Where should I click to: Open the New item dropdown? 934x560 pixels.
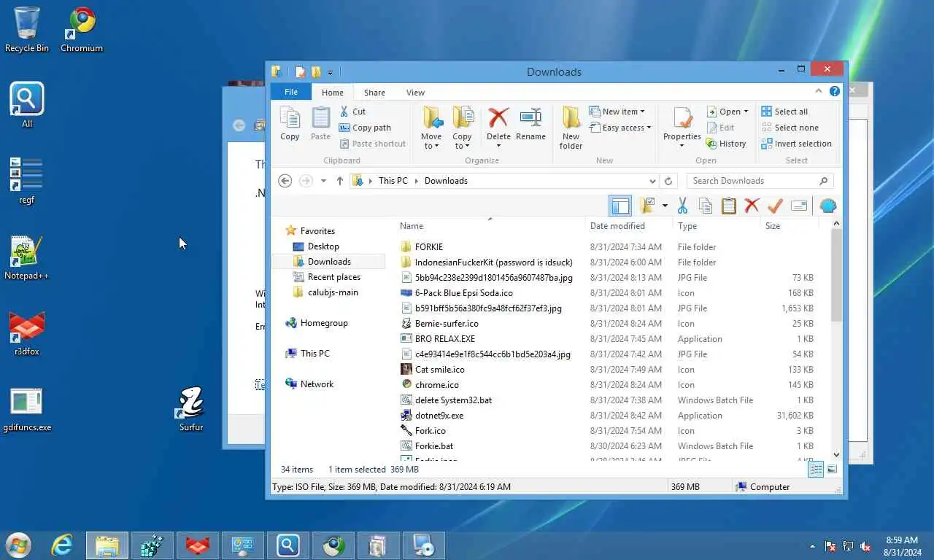(x=642, y=112)
